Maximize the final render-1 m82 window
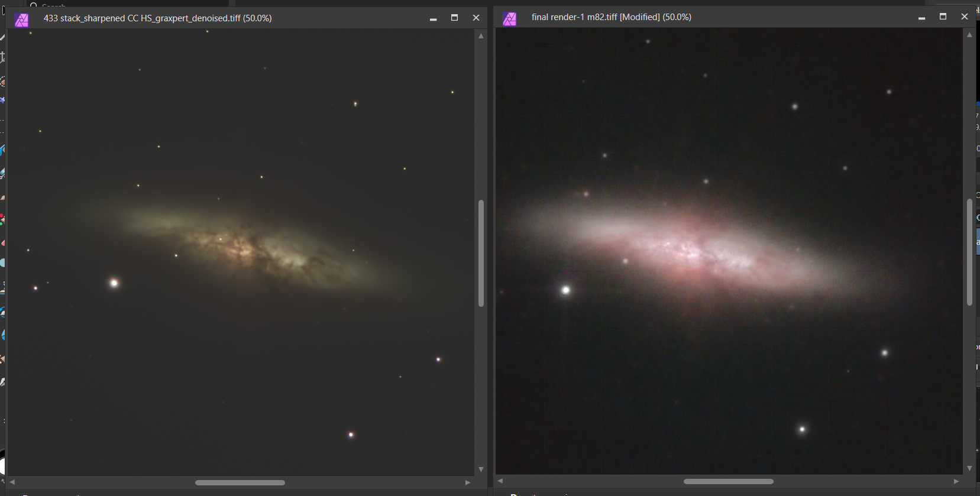The width and height of the screenshot is (980, 496). coord(943,17)
